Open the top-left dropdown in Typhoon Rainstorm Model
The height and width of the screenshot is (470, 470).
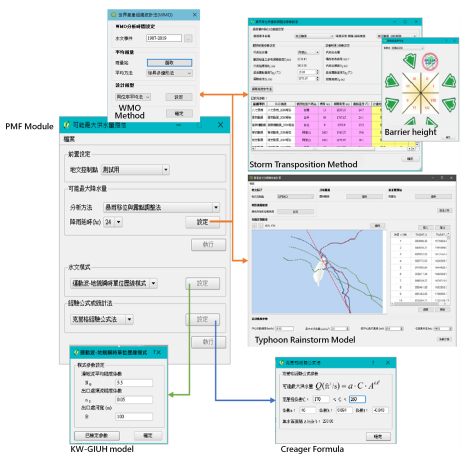(x=295, y=197)
